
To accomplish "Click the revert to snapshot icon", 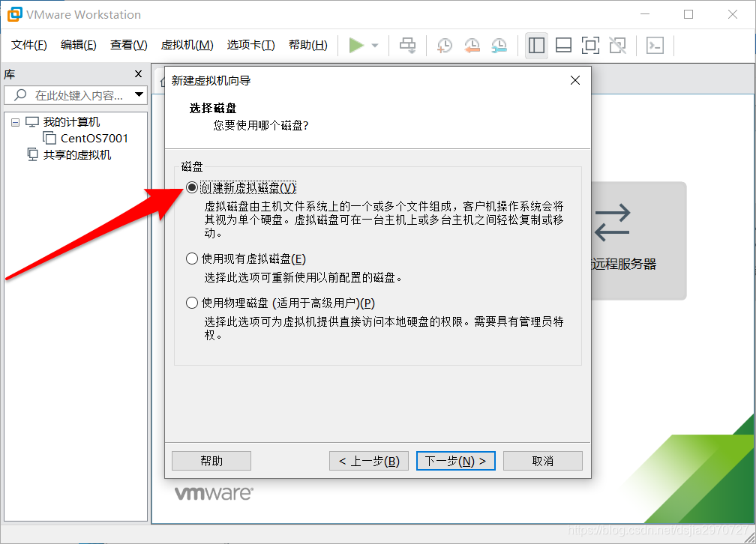I will pyautogui.click(x=472, y=45).
